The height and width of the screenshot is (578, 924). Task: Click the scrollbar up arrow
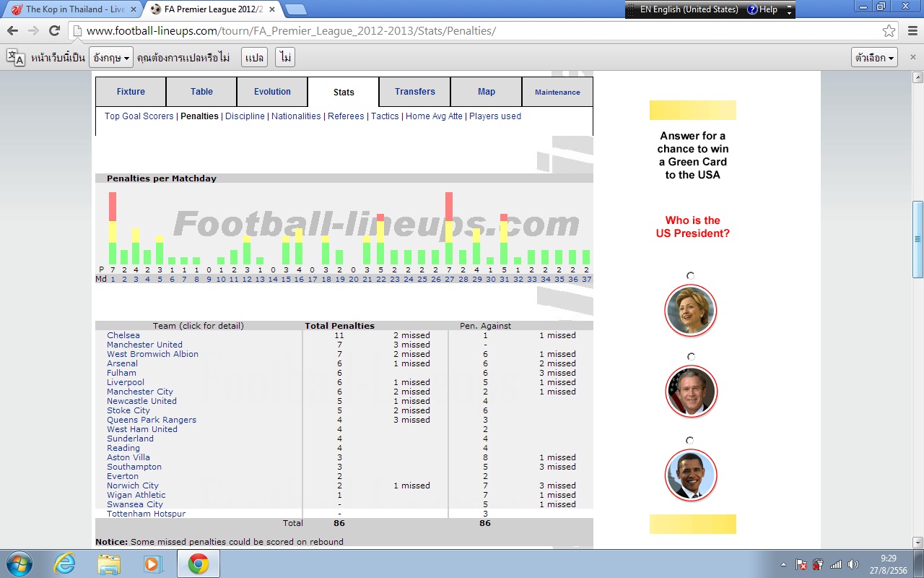(x=918, y=77)
